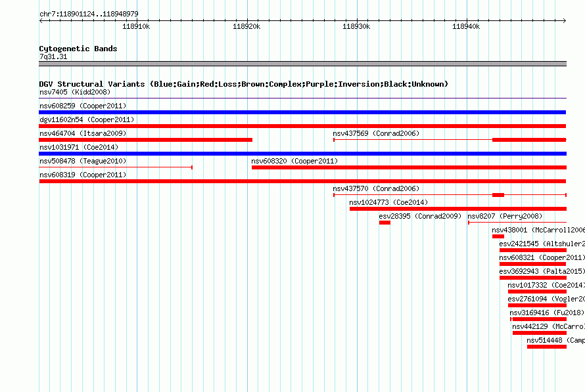Select the esv2421545 Altshuler variant label
Image resolution: width=585 pixels, height=392 pixels.
[542, 244]
